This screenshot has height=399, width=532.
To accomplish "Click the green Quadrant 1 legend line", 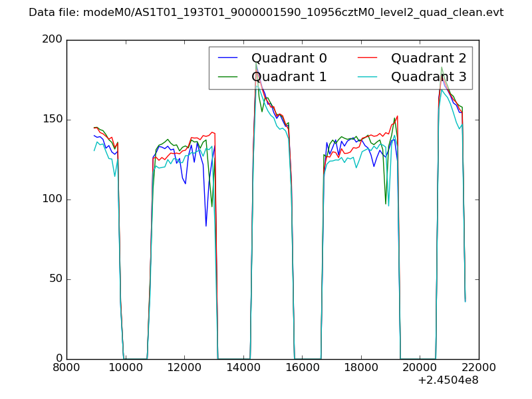I will 228,77.
